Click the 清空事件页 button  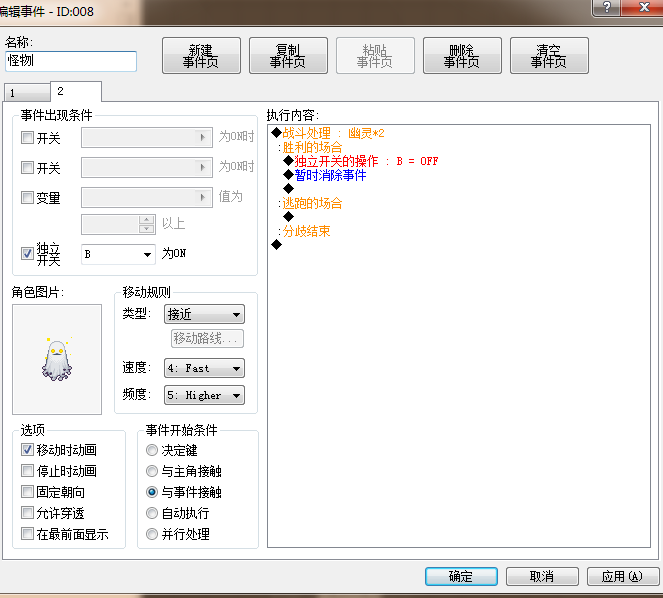click(x=549, y=55)
